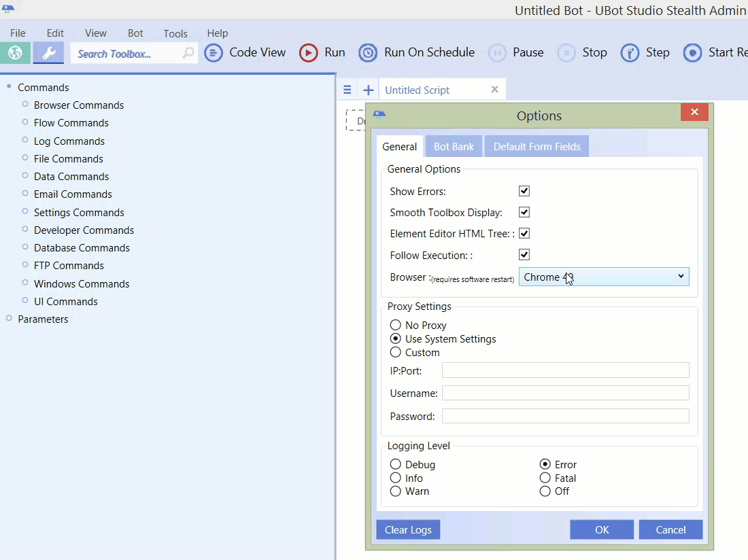Click Cancel in Options dialog
The height and width of the screenshot is (560, 748).
(670, 529)
